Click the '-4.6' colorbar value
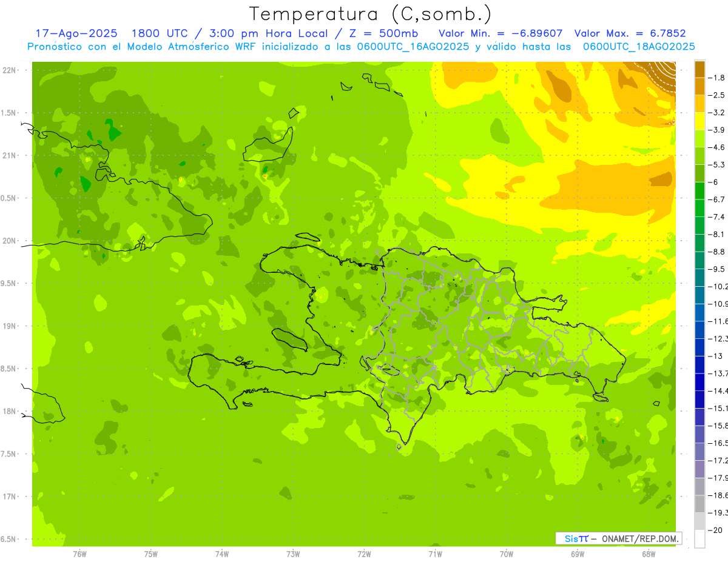Image resolution: width=728 pixels, height=562 pixels. 717,147
